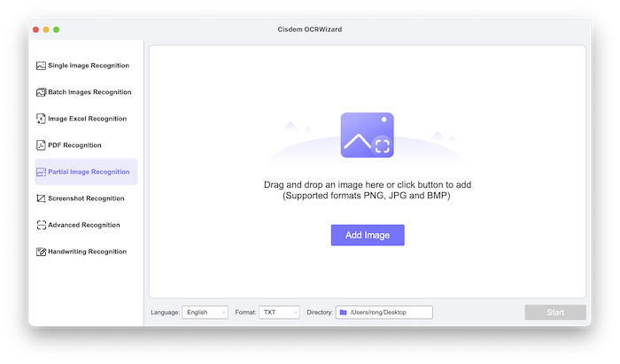Click the folder icon in Directory field

[x=343, y=313]
